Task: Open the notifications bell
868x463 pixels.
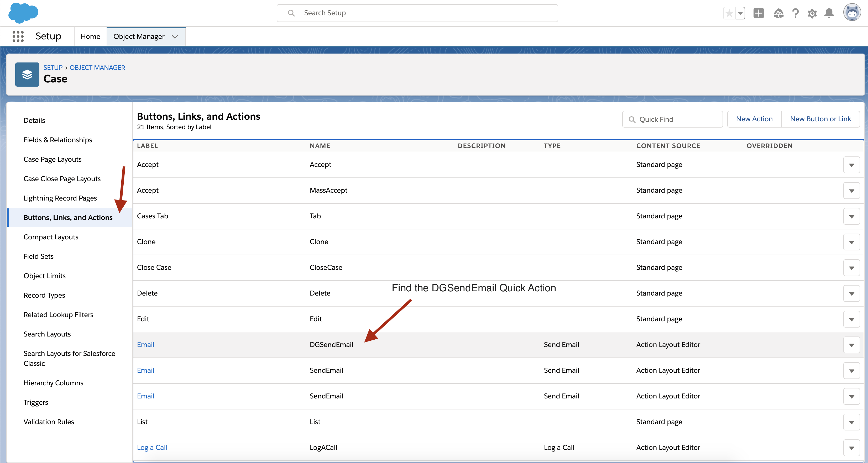Action: pos(829,13)
